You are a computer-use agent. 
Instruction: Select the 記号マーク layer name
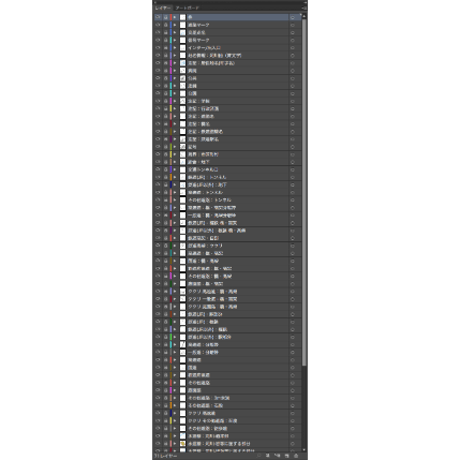(199, 40)
